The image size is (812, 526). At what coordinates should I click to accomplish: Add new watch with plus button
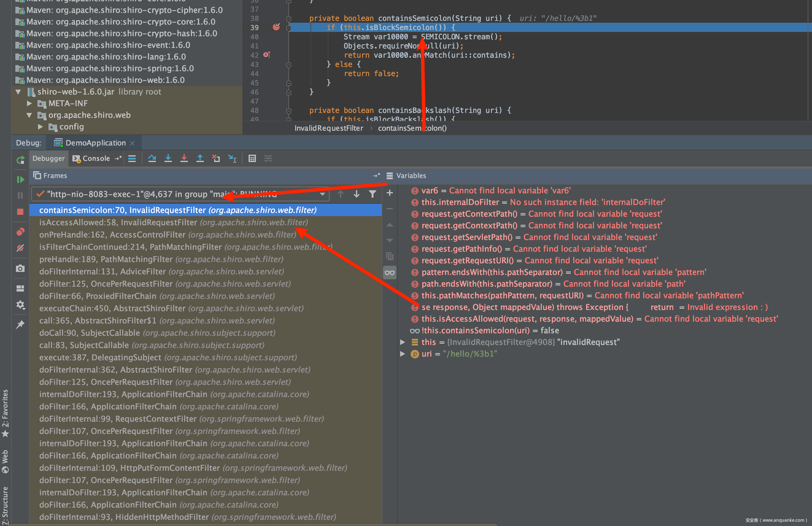[390, 193]
